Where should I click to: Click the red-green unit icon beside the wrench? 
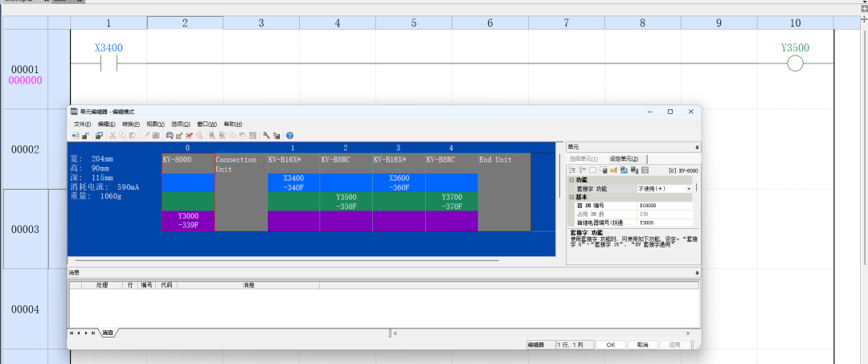(x=276, y=136)
